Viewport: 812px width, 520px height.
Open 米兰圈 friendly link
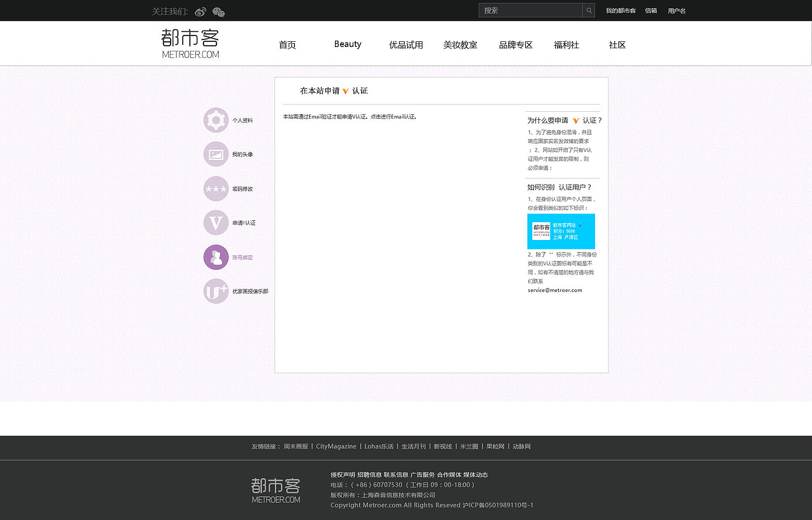click(x=469, y=446)
